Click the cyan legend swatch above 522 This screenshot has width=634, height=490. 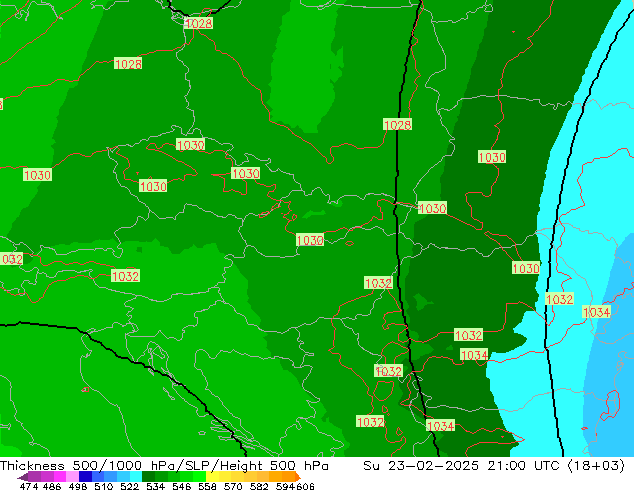pos(136,477)
